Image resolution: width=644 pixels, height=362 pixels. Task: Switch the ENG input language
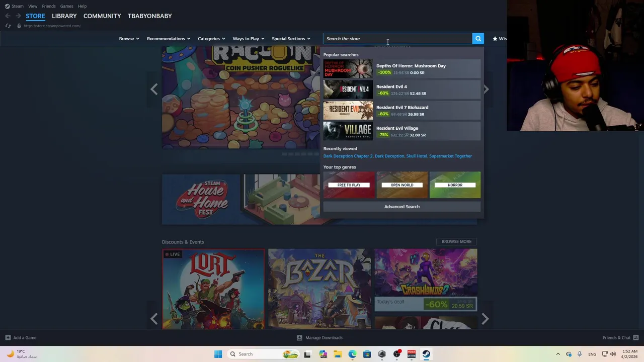tap(592, 354)
